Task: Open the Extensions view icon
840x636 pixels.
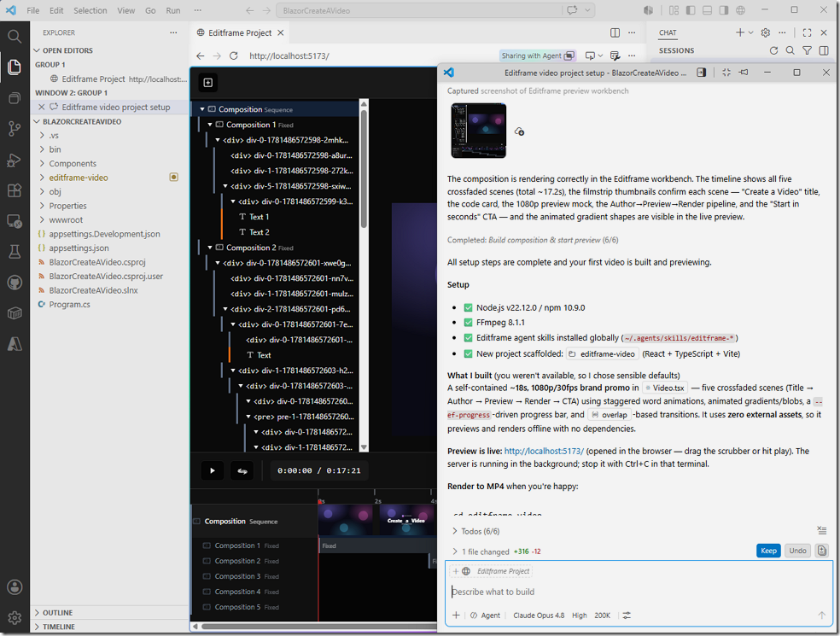Action: 15,190
